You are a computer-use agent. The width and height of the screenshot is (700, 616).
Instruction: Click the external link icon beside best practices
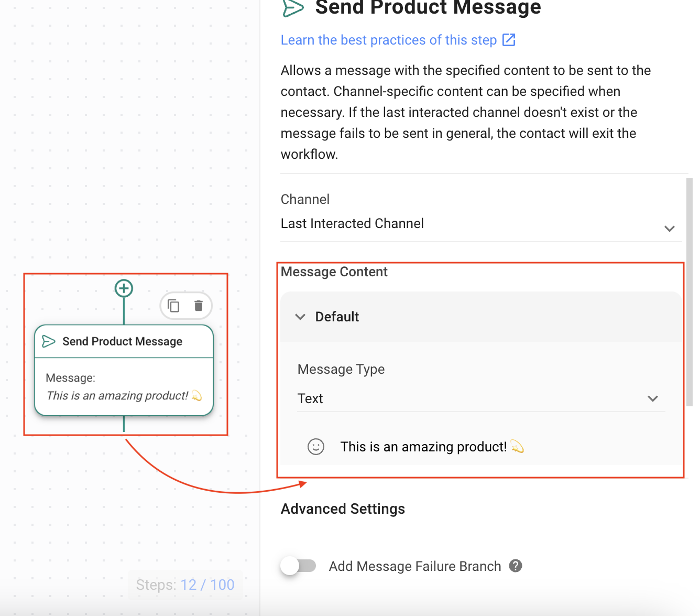509,40
